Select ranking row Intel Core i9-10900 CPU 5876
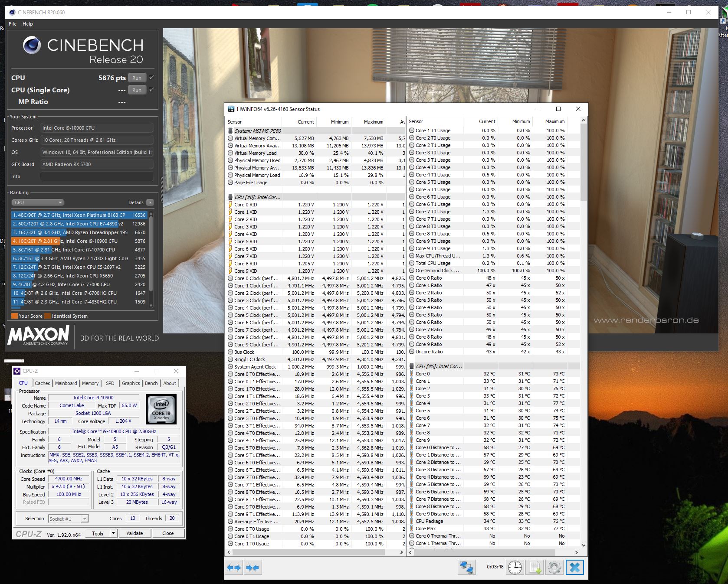This screenshot has width=728, height=584. click(x=79, y=241)
